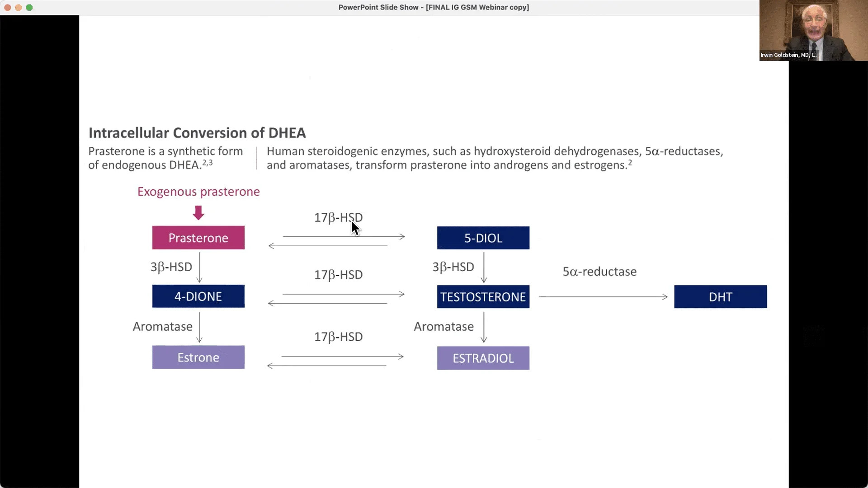
Task: Click the DHT box
Action: click(721, 297)
